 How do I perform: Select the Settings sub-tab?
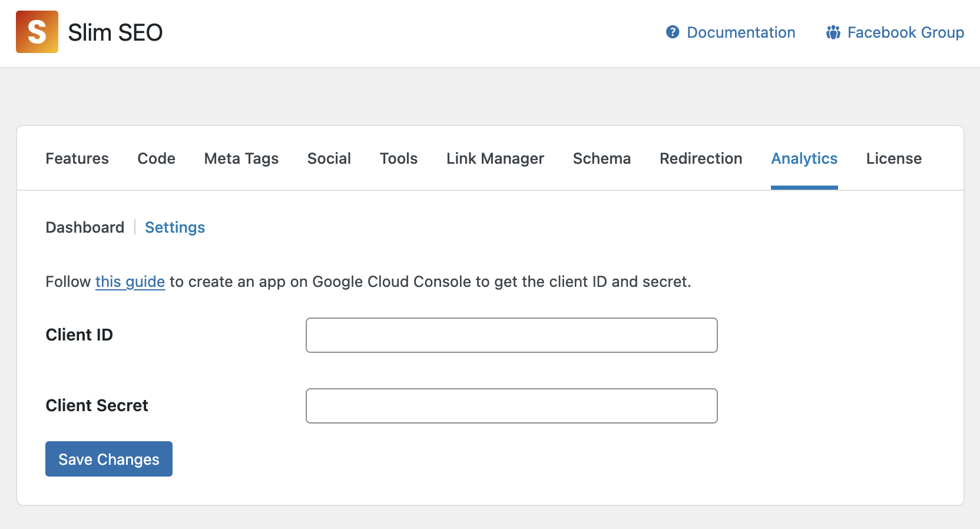(x=175, y=227)
